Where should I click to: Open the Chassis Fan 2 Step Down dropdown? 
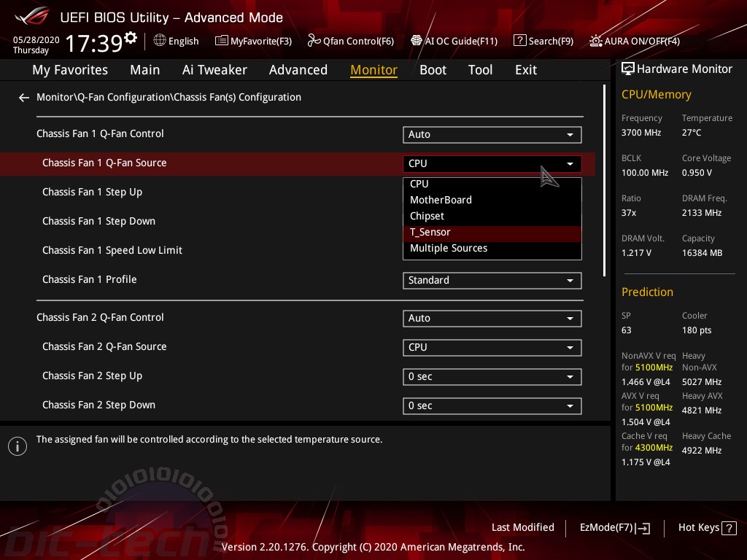(x=492, y=405)
